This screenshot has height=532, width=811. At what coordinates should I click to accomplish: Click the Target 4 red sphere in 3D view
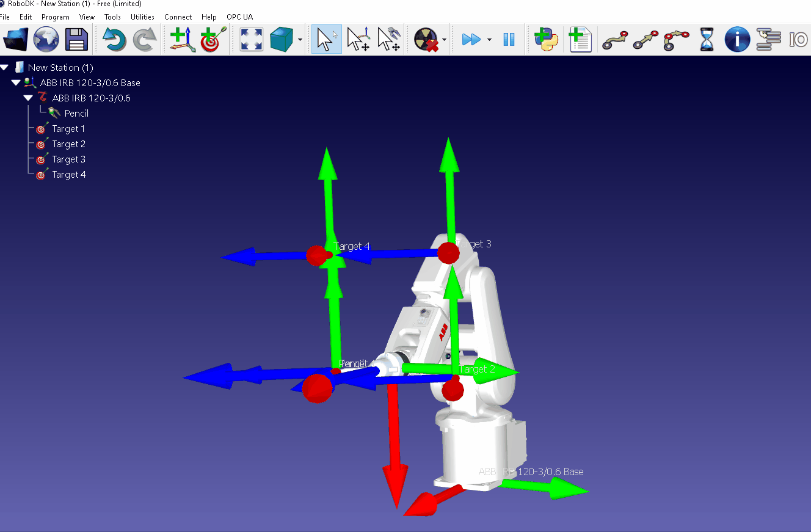[x=316, y=255]
